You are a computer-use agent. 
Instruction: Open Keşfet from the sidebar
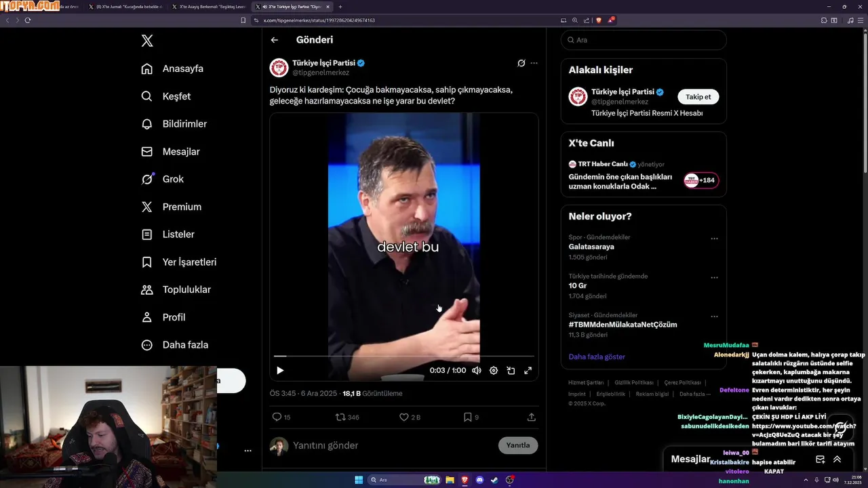click(x=166, y=96)
